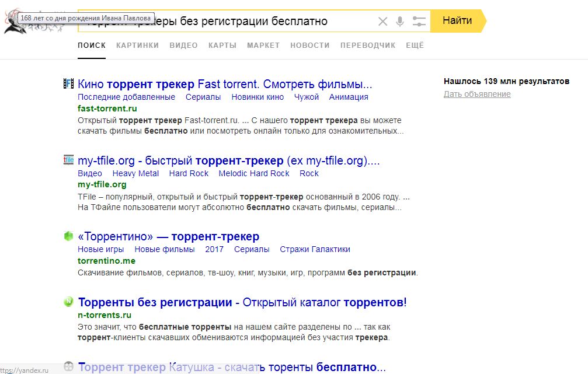This screenshot has width=588, height=374.
Task: Click the green Торрентино favicon
Action: point(68,236)
